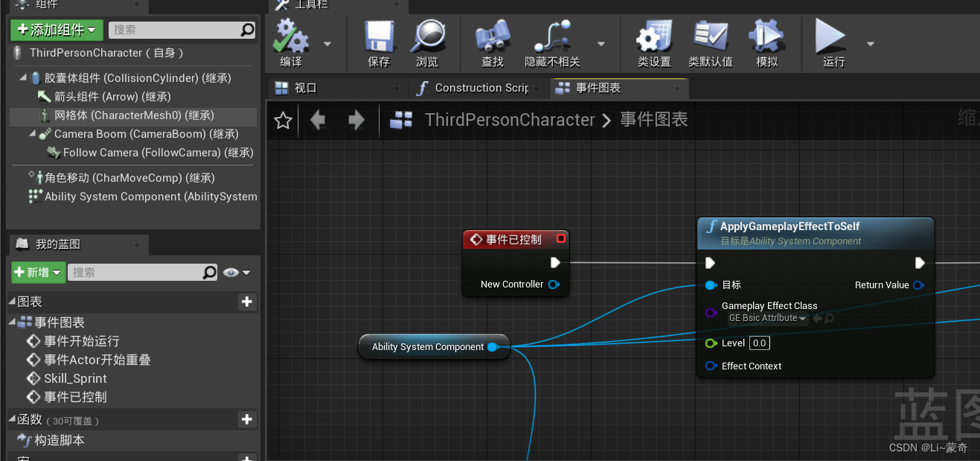The width and height of the screenshot is (980, 461).
Task: Click the red delegate pin on 事件已控制 node
Action: 561,238
